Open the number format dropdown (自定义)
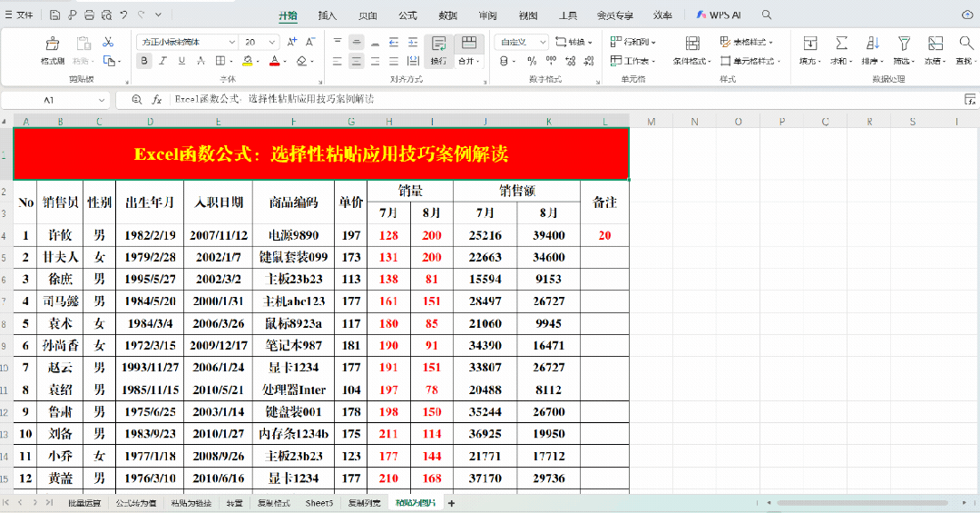This screenshot has height=513, width=980. click(544, 42)
